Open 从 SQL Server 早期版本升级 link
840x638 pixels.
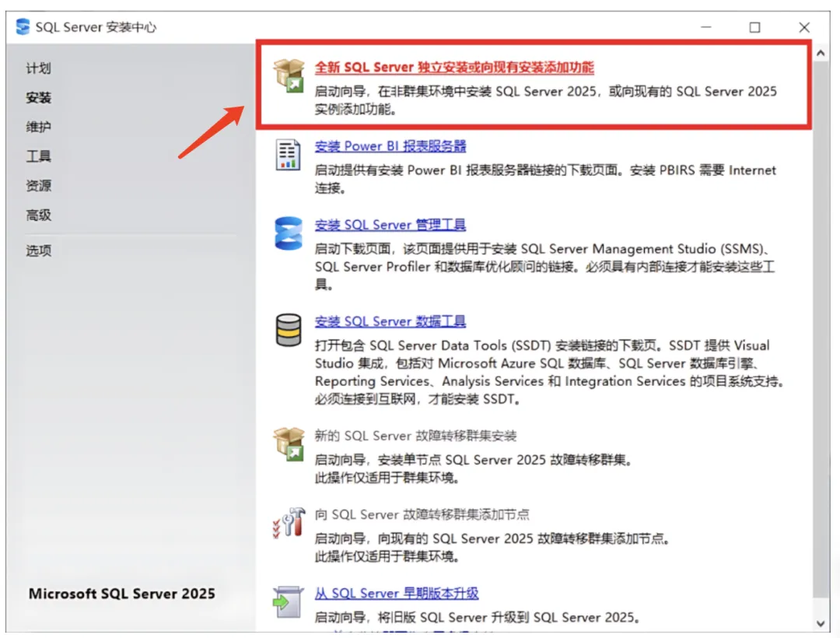[x=397, y=594]
